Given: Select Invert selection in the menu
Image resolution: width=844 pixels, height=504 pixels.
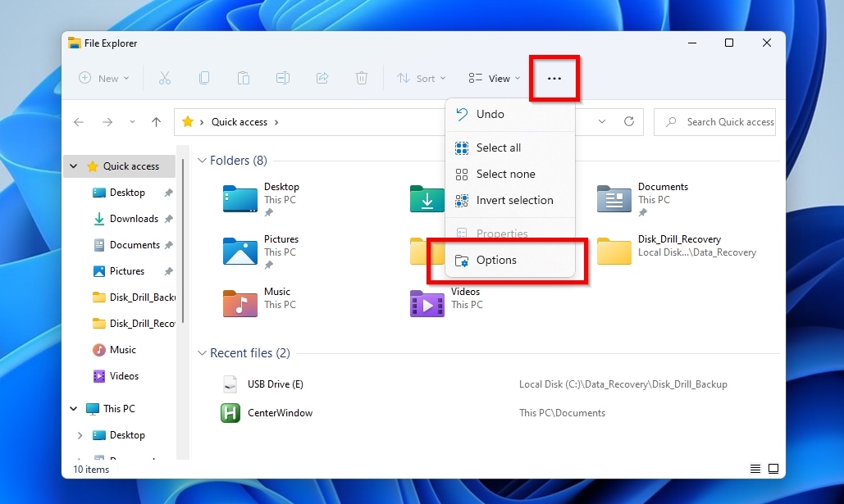Looking at the screenshot, I should (513, 200).
